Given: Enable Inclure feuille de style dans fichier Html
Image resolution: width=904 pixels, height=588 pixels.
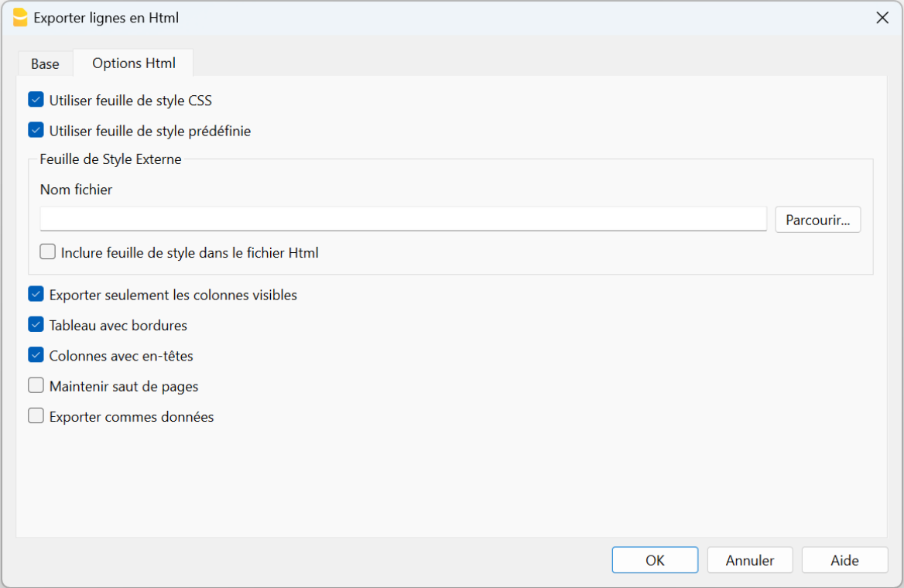Looking at the screenshot, I should [48, 252].
